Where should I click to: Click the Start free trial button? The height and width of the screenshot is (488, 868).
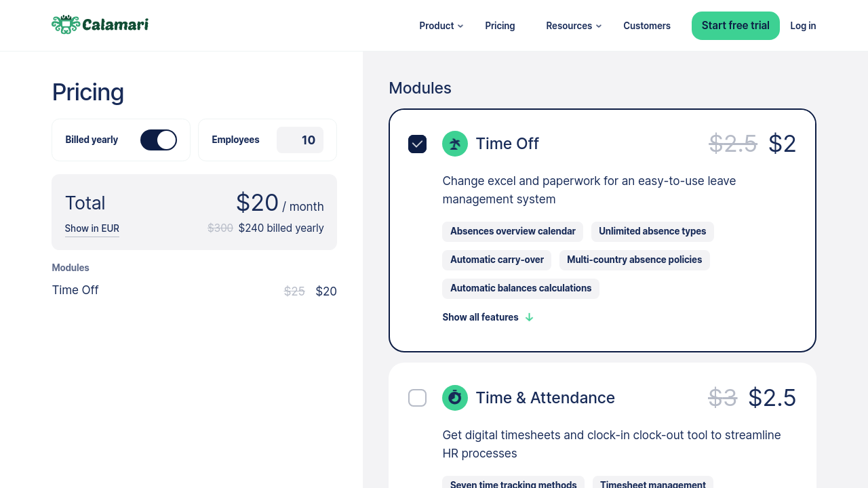click(x=735, y=26)
